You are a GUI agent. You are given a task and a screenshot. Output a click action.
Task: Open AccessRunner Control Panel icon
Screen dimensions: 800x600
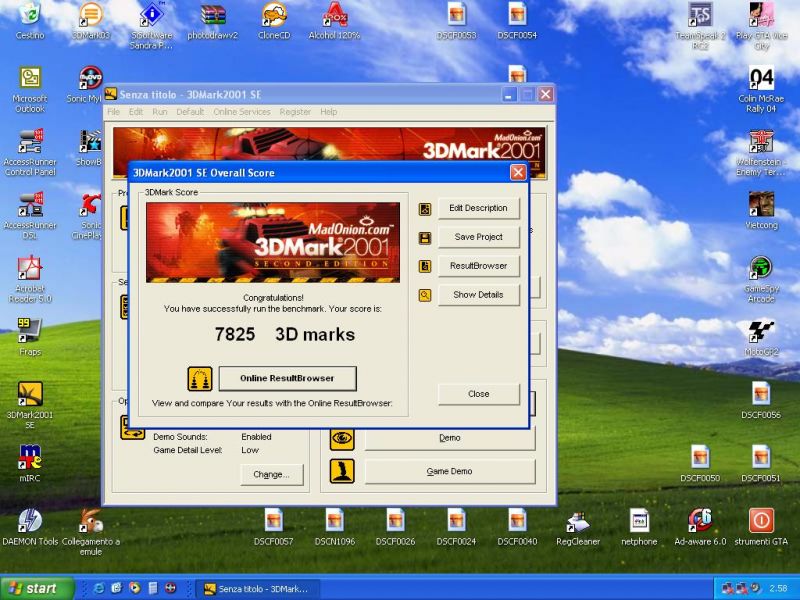(x=30, y=153)
